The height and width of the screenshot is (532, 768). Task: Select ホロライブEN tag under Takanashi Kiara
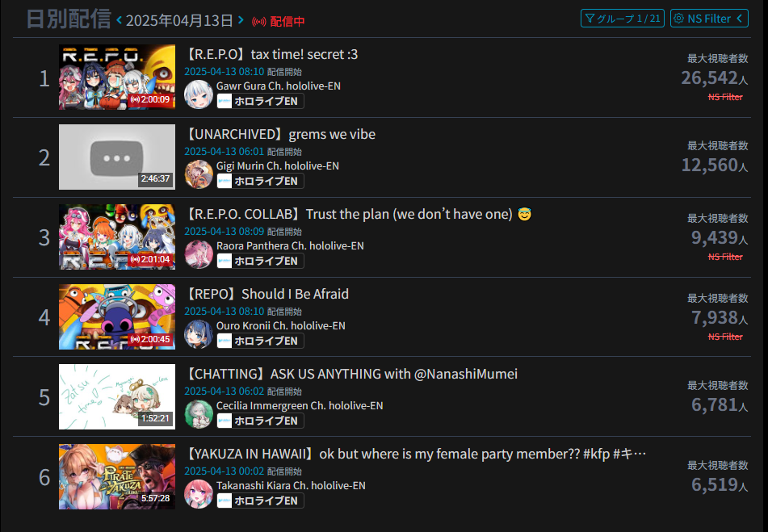pos(261,501)
